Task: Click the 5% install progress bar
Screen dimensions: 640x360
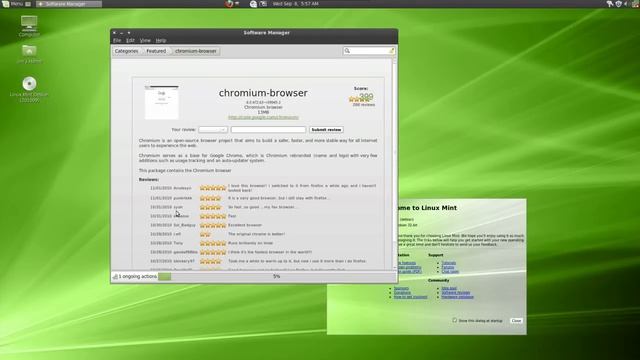Action: (277, 277)
